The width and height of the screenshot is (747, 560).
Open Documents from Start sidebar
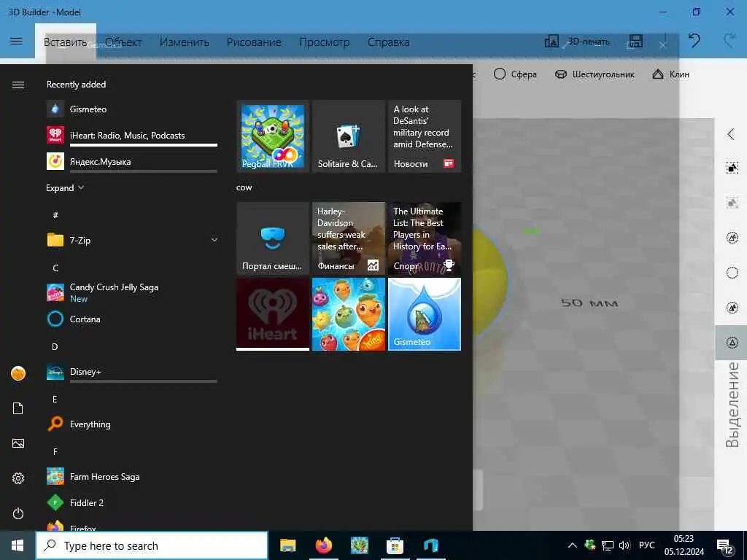pos(18,408)
